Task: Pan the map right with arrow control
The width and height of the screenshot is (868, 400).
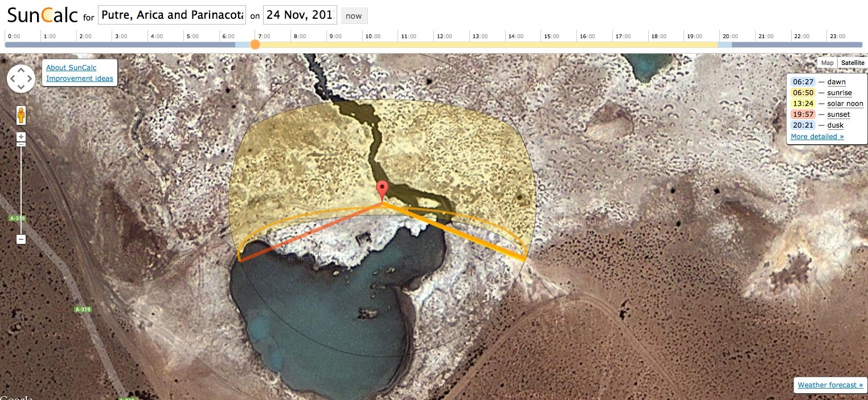Action: (x=30, y=79)
